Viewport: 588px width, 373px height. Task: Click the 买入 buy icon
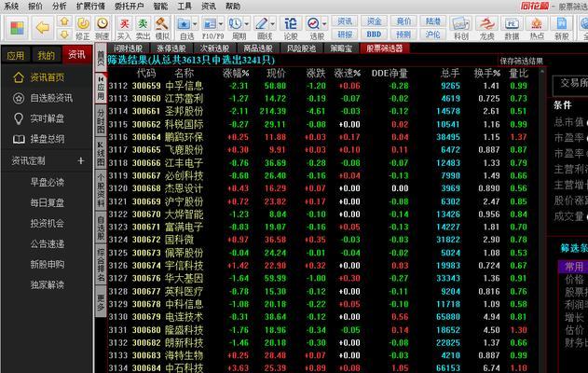click(x=124, y=23)
